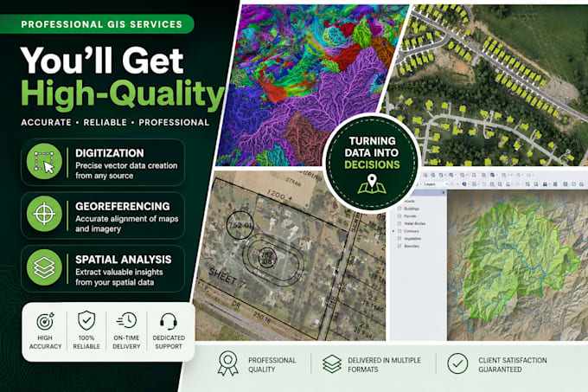Click the Delivered in Multiple Formats layers icon

tap(332, 363)
